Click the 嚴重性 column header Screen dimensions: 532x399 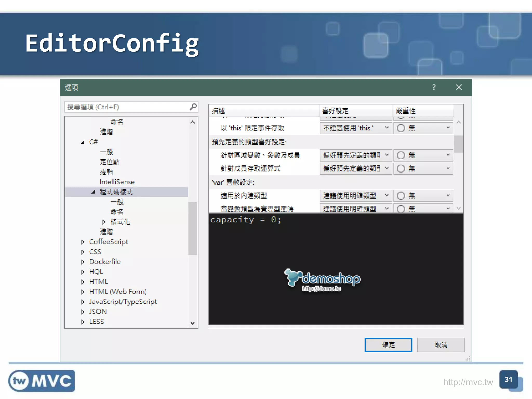point(423,111)
